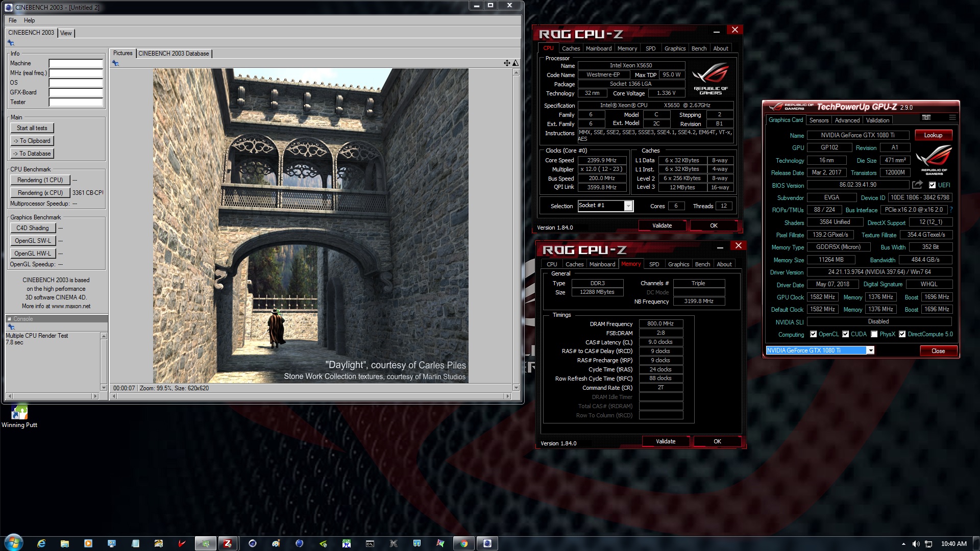Image resolution: width=980 pixels, height=551 pixels.
Task: Click volume speaker icon in system tray
Action: pos(916,544)
